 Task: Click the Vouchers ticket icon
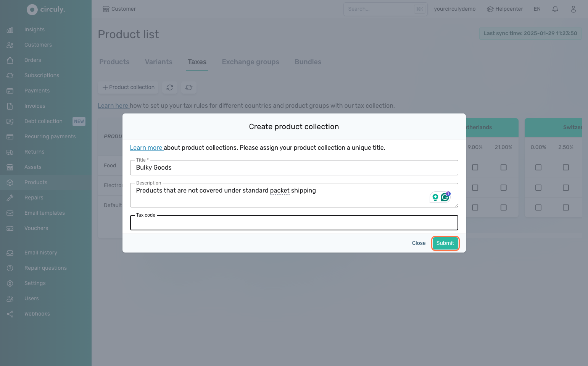tap(10, 228)
